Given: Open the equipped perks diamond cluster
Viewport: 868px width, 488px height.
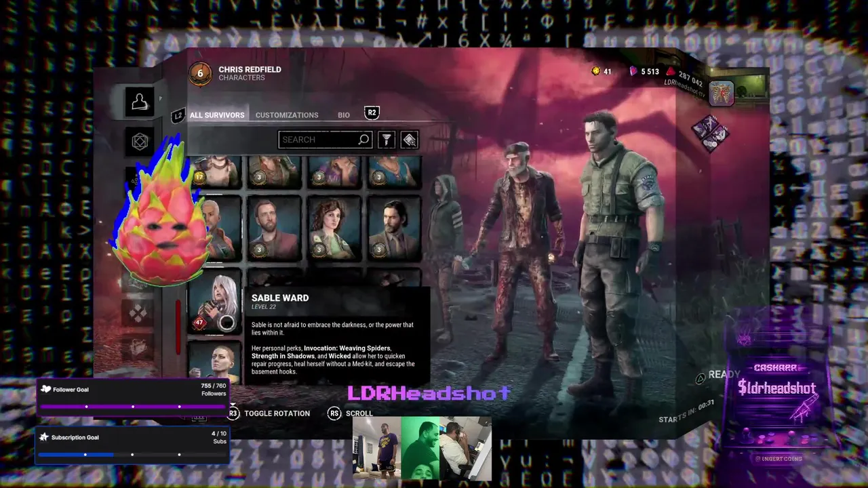Looking at the screenshot, I should pos(710,133).
